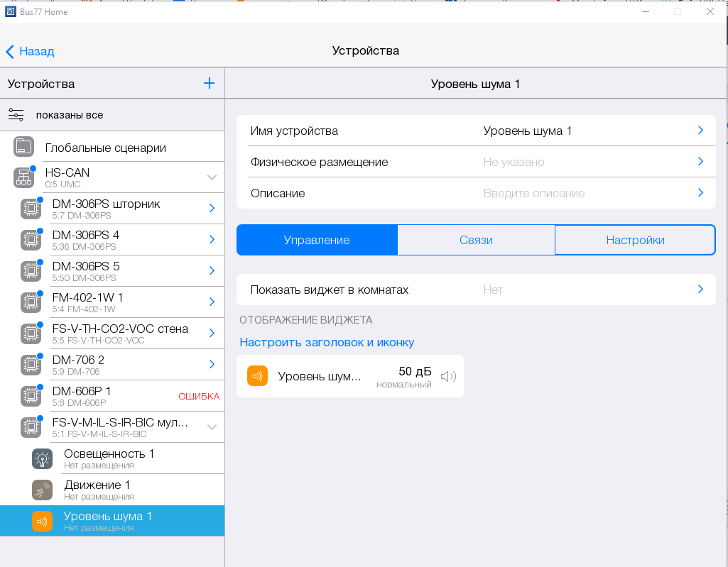The width and height of the screenshot is (728, 567).
Task: Open DM-306PS шторник details arrow
Action: (x=212, y=209)
